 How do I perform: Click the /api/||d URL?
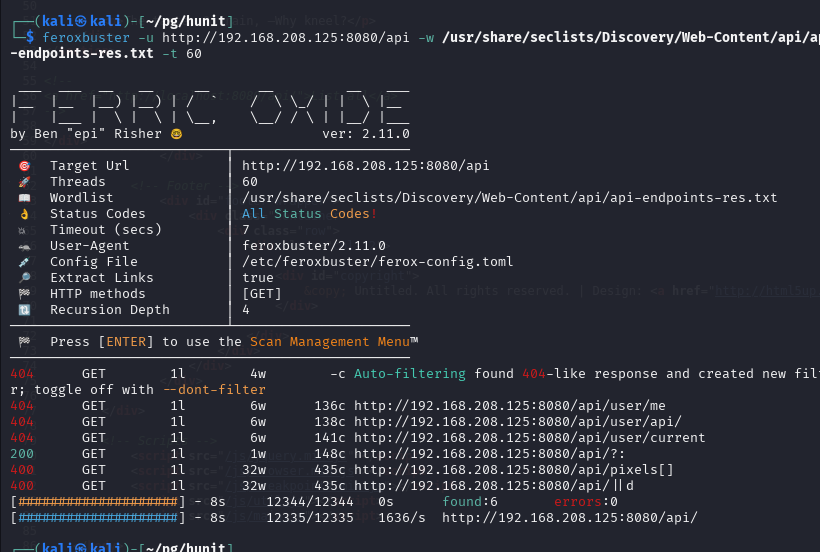(x=494, y=486)
